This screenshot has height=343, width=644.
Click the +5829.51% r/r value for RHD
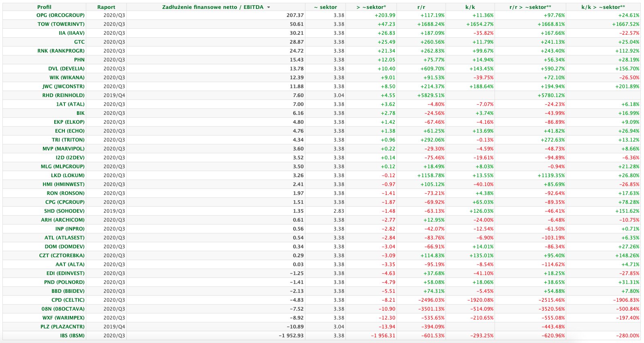click(x=431, y=95)
